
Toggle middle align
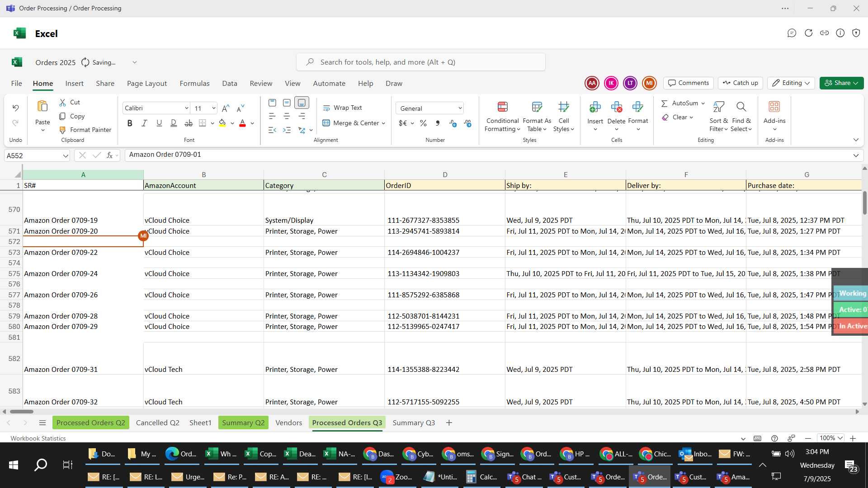pos(287,103)
